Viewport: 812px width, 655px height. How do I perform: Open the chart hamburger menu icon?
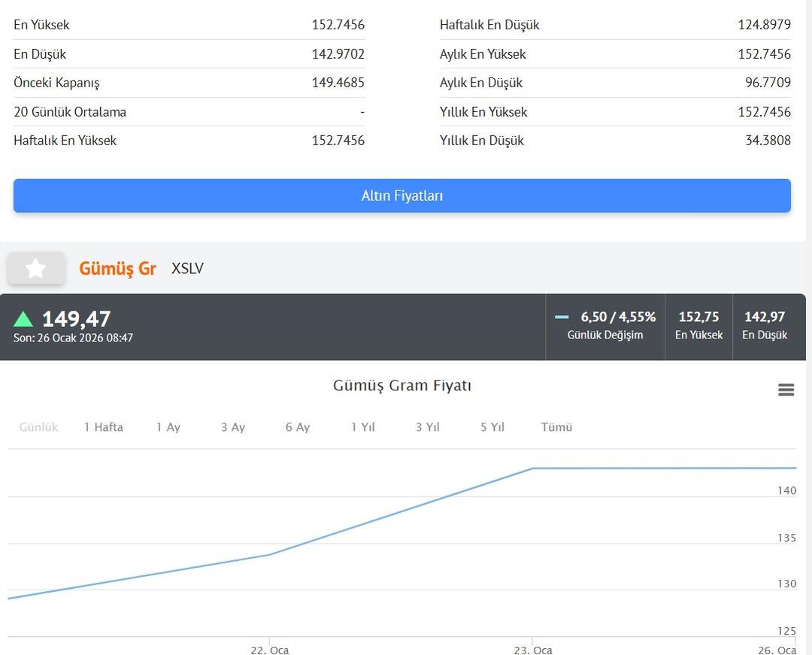point(786,390)
